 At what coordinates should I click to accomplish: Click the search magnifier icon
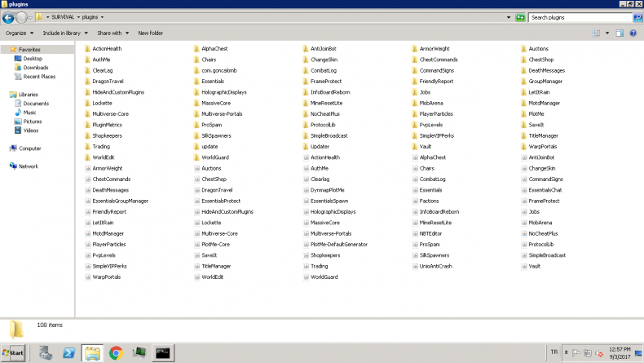[637, 17]
